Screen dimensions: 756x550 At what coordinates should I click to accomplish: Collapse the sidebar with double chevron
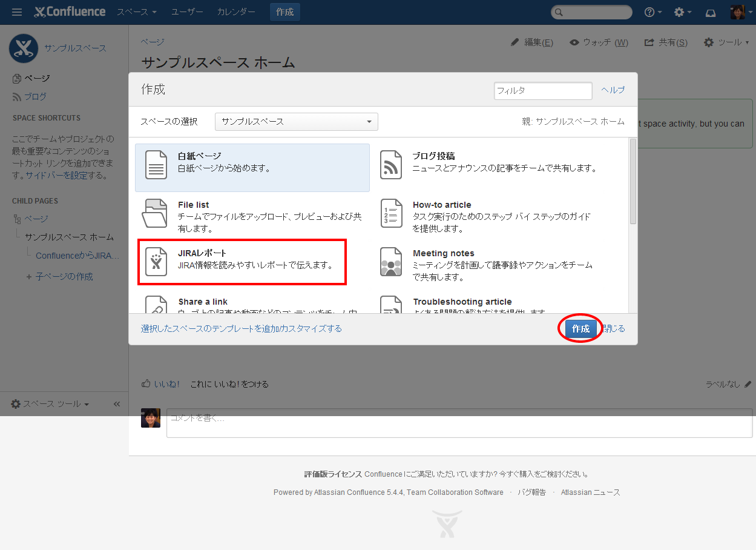117,404
